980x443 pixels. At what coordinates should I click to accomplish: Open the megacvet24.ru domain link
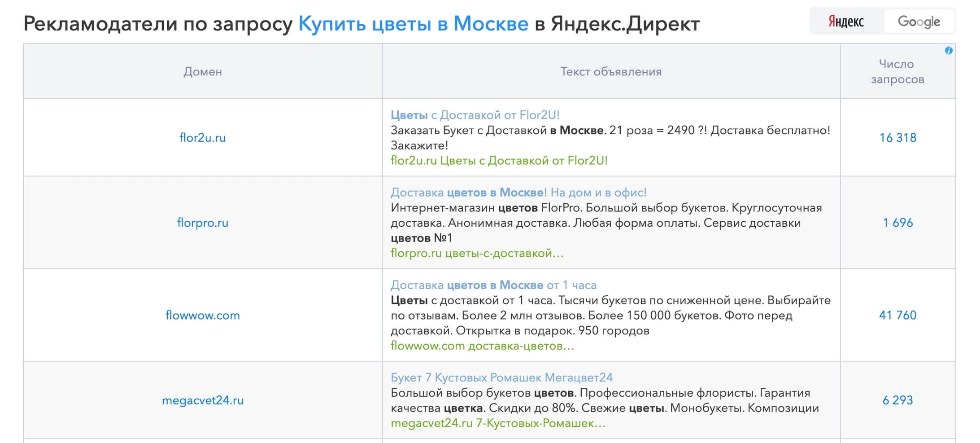[x=203, y=400]
